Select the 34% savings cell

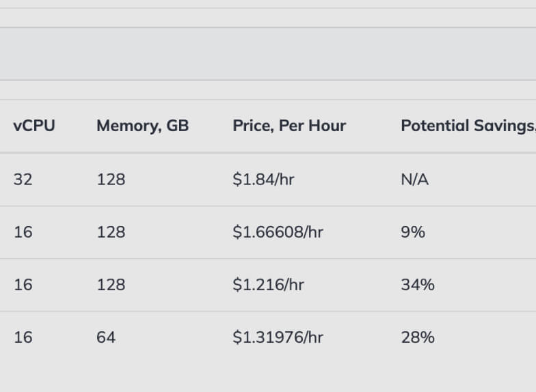(418, 285)
